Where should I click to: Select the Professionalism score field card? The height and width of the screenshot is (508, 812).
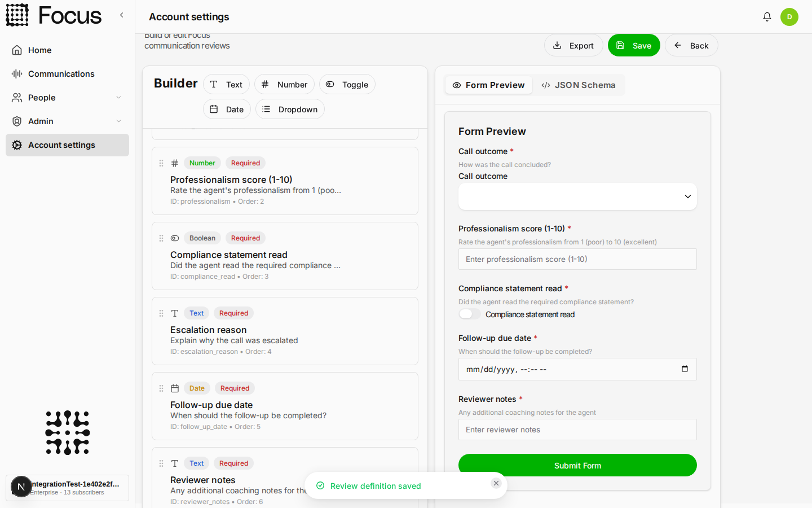click(x=285, y=181)
